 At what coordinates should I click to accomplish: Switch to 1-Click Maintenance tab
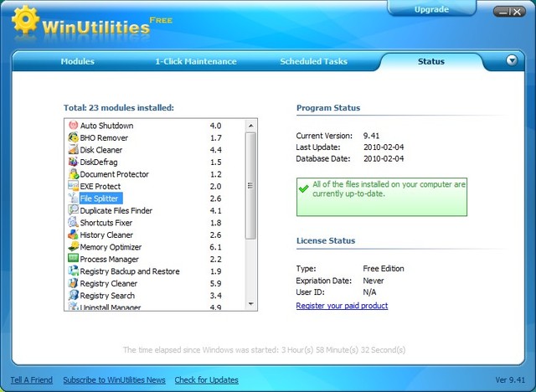196,61
